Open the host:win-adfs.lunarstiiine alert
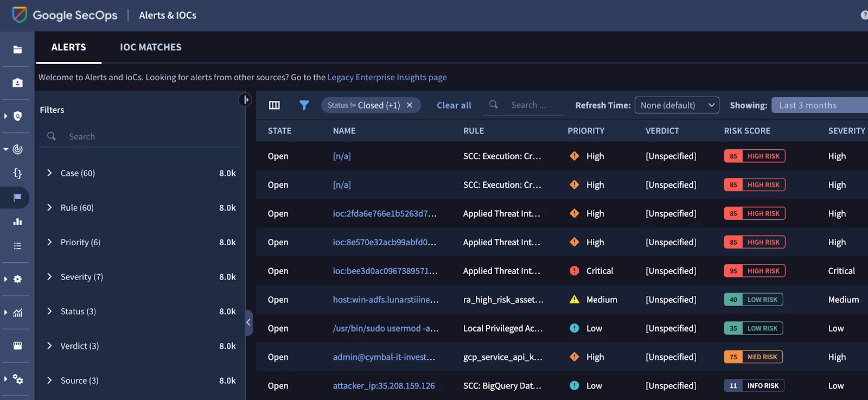 click(x=386, y=300)
